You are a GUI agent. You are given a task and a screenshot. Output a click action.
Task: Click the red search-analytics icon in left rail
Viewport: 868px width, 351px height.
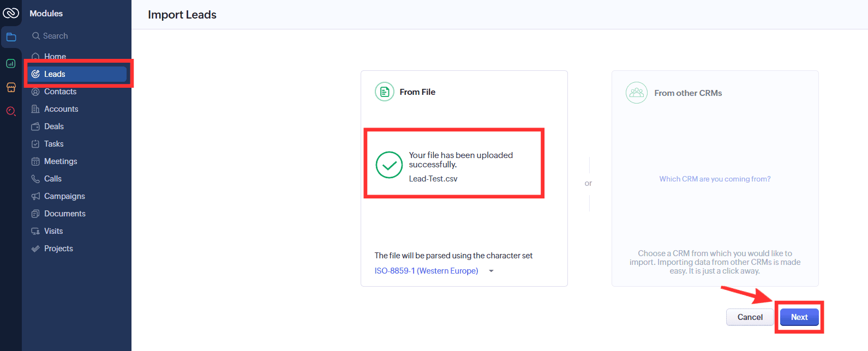tap(11, 111)
